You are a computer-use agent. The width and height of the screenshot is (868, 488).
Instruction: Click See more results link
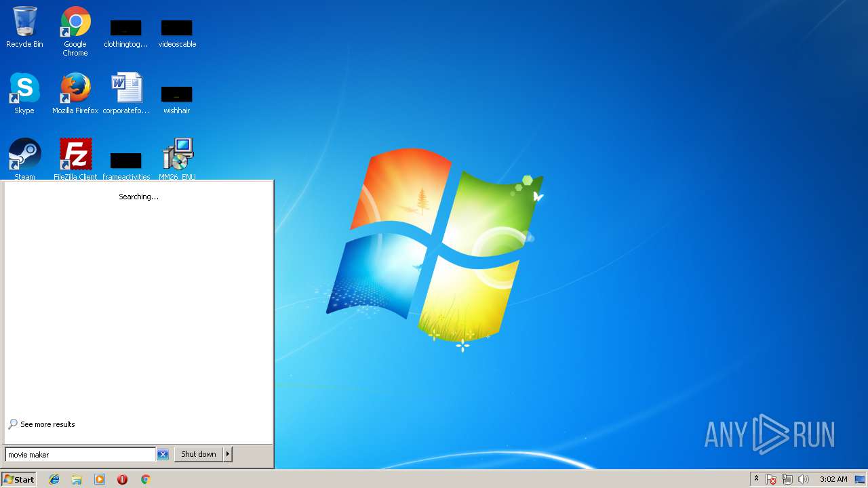pos(47,424)
